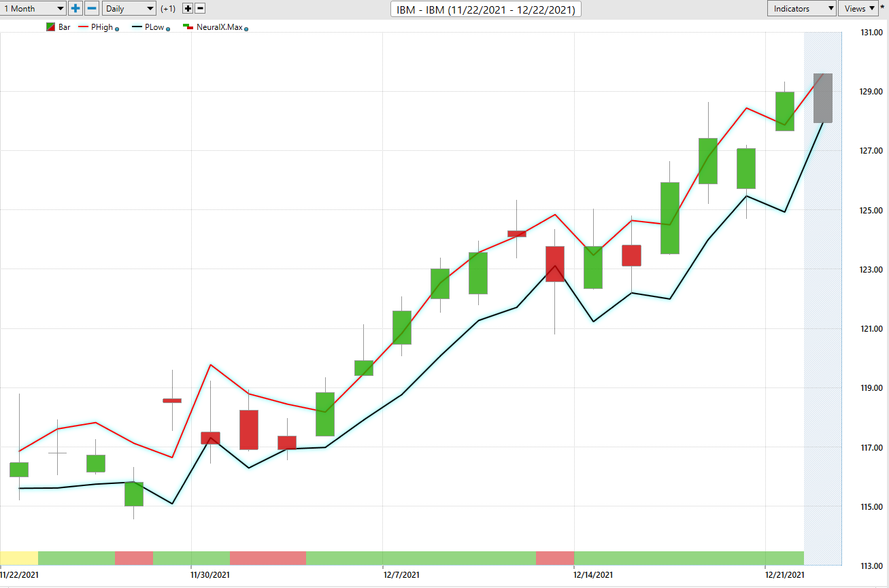Click the 117.00 price axis label
The height and width of the screenshot is (588, 889).
coord(871,448)
